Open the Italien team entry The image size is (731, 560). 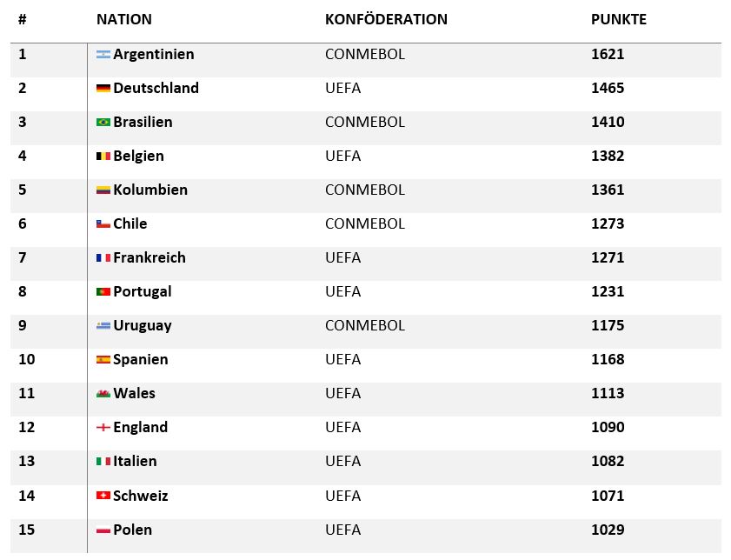tap(135, 461)
